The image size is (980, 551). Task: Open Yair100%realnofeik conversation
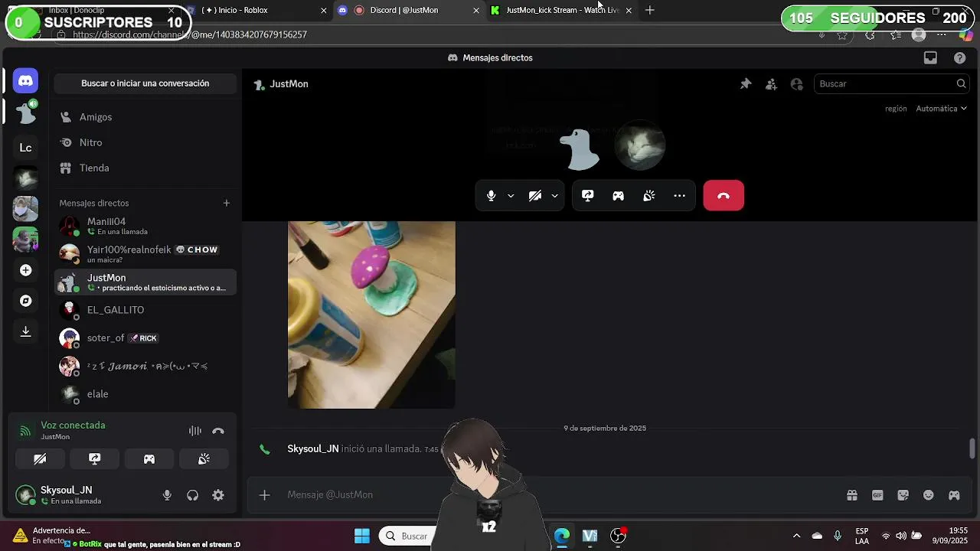click(145, 254)
